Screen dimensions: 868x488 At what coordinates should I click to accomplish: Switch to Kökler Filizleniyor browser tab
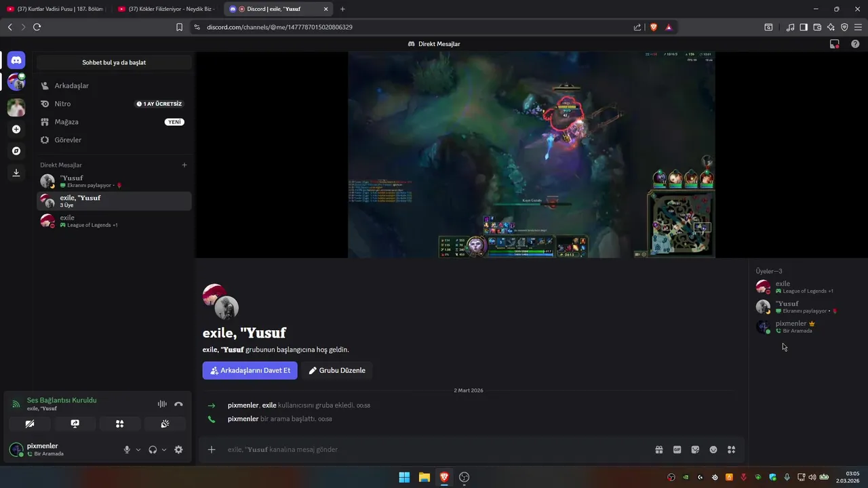(167, 9)
